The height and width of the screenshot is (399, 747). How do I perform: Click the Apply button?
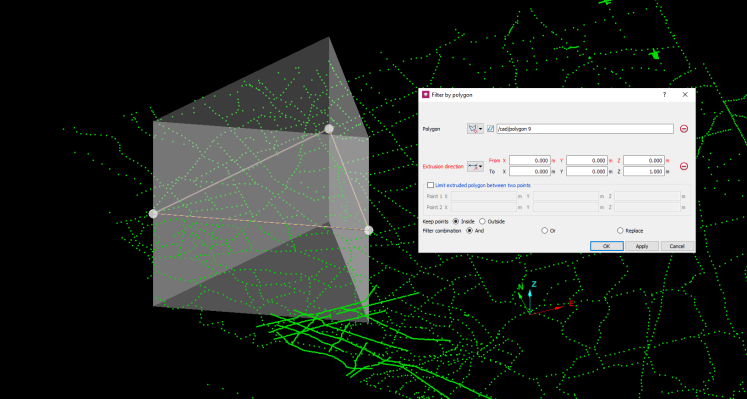(642, 246)
